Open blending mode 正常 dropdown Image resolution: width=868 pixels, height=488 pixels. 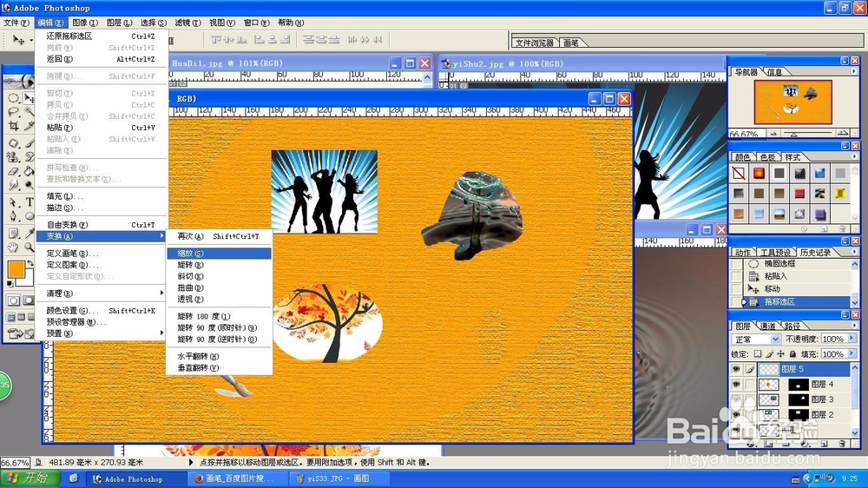point(775,339)
